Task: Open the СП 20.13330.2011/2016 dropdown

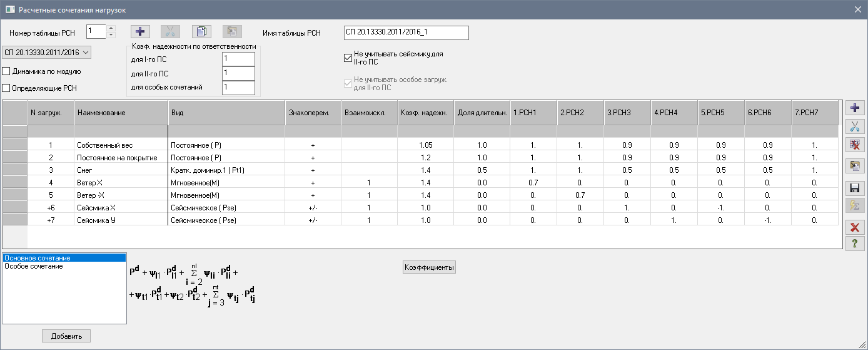Action: click(47, 52)
